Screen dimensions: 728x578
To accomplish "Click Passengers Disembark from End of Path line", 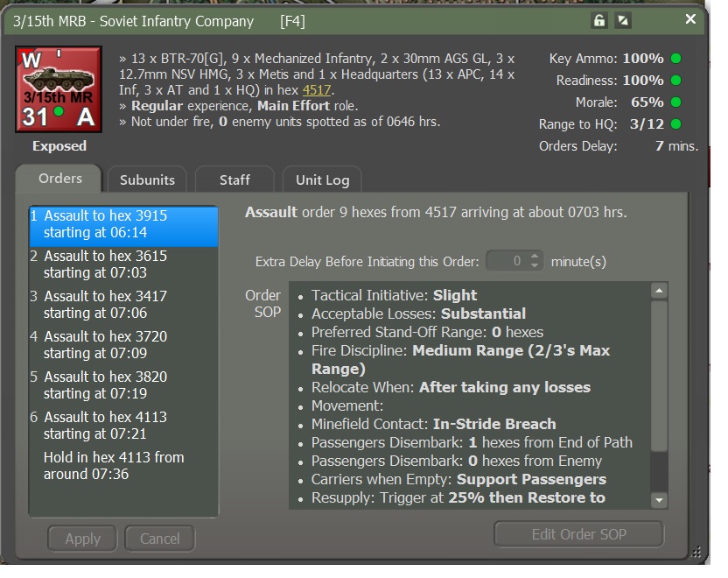I will pos(472,442).
